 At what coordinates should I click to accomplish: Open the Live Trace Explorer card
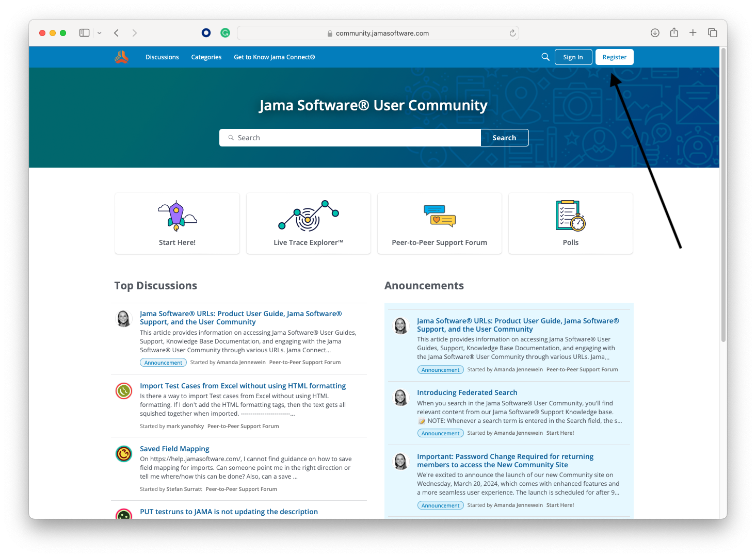coord(309,223)
